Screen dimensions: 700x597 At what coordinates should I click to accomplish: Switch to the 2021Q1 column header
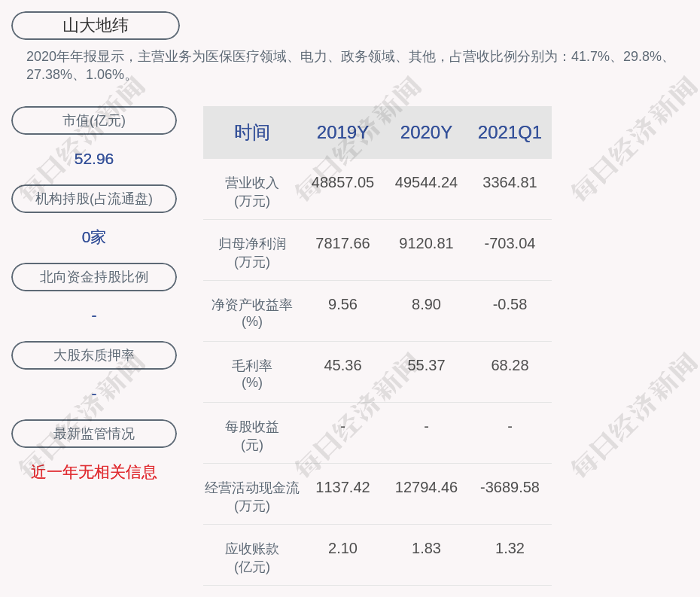[510, 132]
